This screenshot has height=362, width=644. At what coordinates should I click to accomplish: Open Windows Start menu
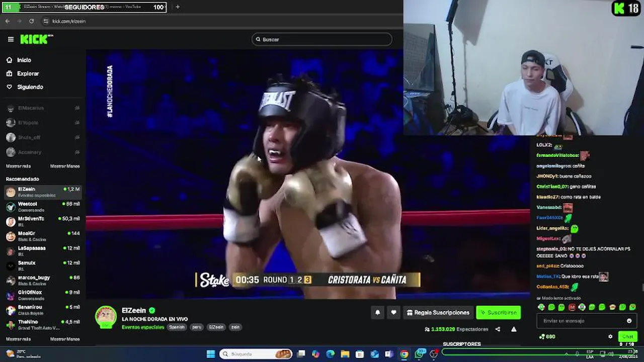coord(211,354)
